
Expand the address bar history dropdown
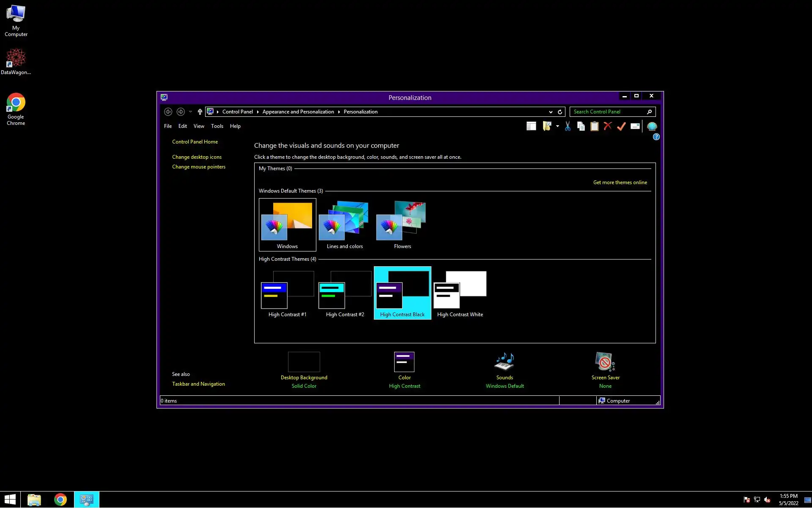pos(551,112)
